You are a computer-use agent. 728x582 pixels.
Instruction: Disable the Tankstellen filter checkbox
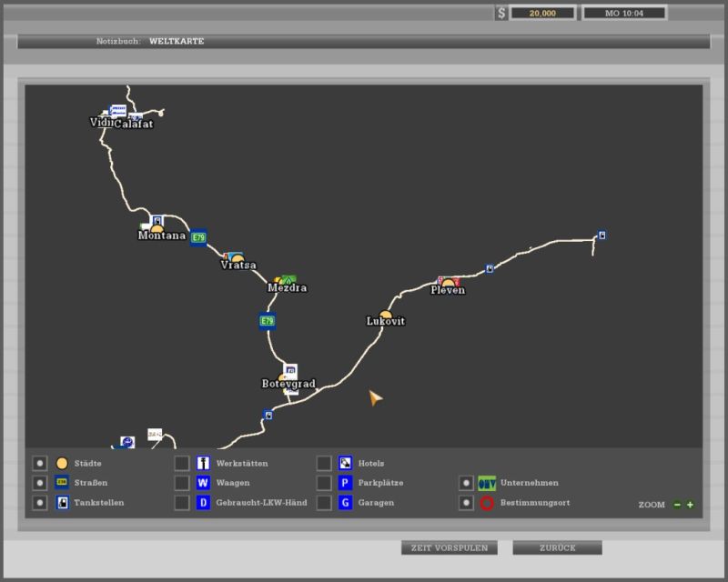point(39,503)
